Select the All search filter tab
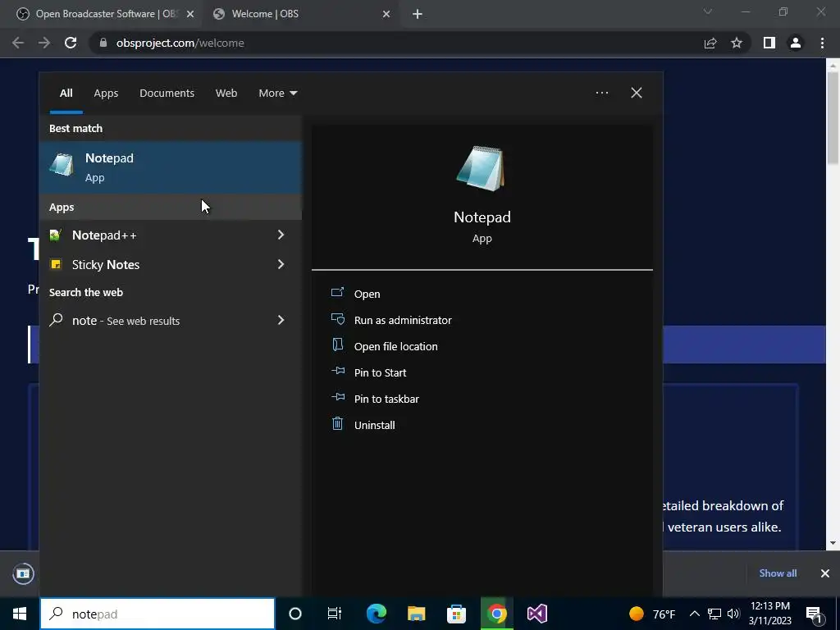The image size is (840, 630). pos(66,93)
